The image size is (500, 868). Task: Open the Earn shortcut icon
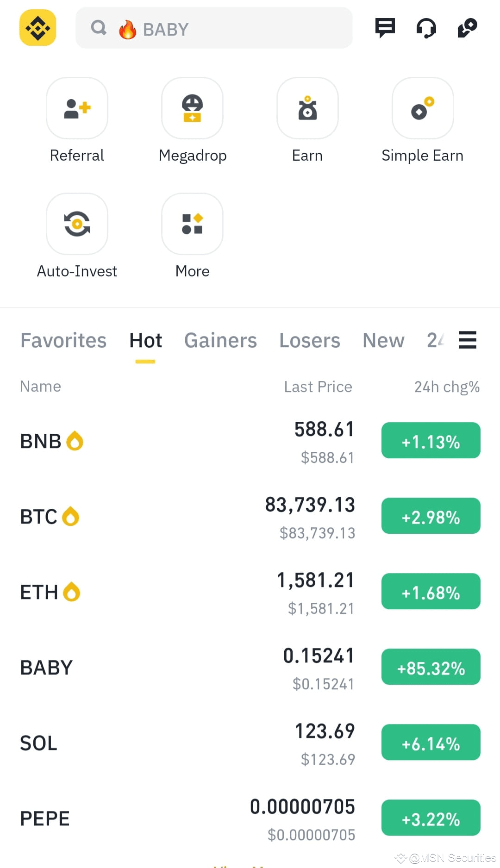click(307, 108)
